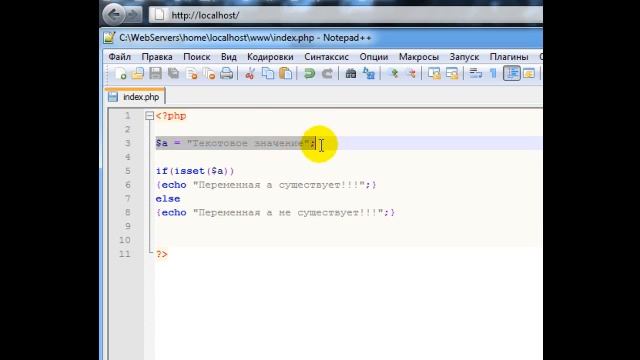Print the document with printer icon
The image size is (640, 360).
[x=227, y=73]
